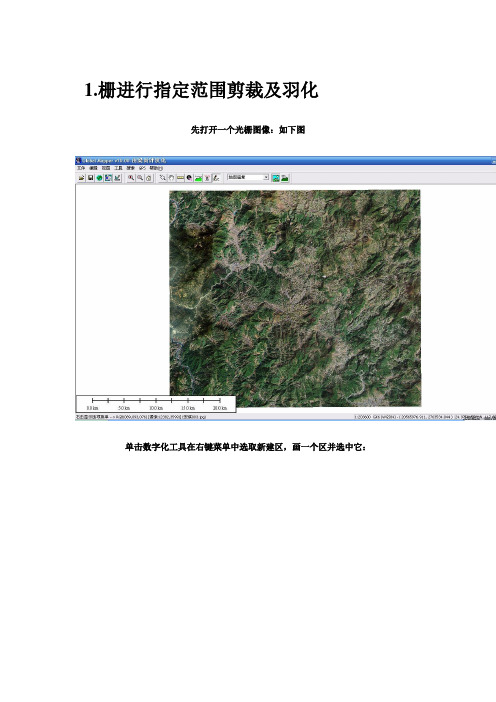
Task: Select the Measure ruler tool
Action: 180,178
